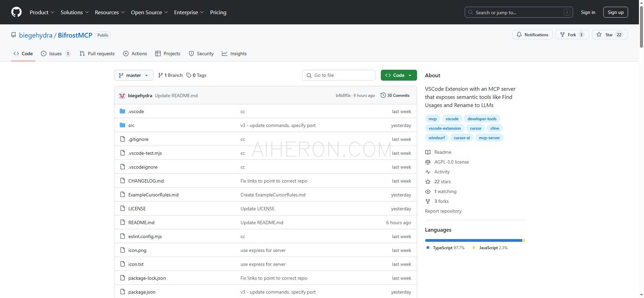Click the GitHub logo icon
The width and height of the screenshot is (644, 298).
coord(16,12)
